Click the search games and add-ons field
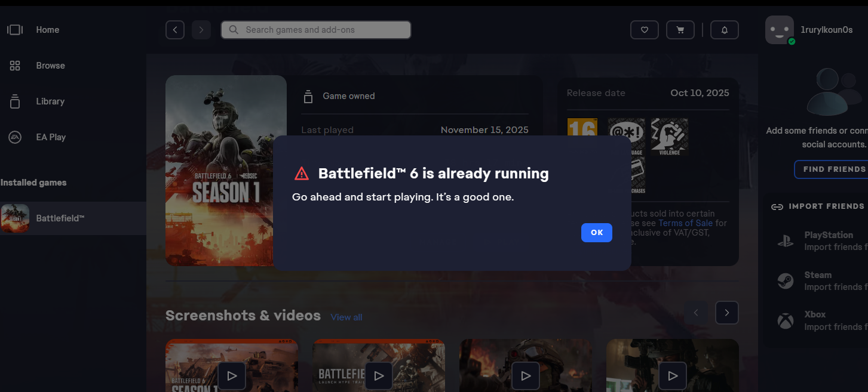This screenshot has height=392, width=868. coord(316,30)
